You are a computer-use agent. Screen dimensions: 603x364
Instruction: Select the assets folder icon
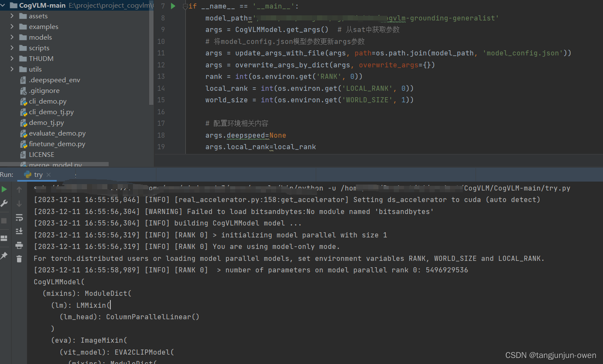point(23,16)
